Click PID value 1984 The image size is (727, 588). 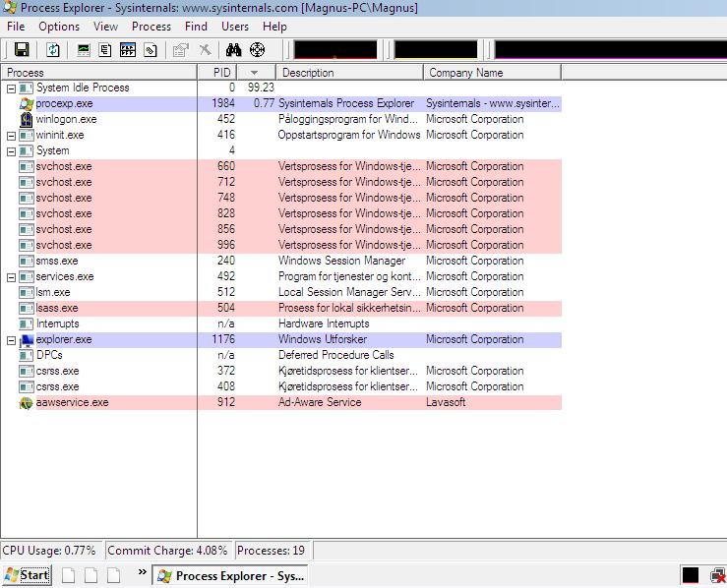(223, 103)
